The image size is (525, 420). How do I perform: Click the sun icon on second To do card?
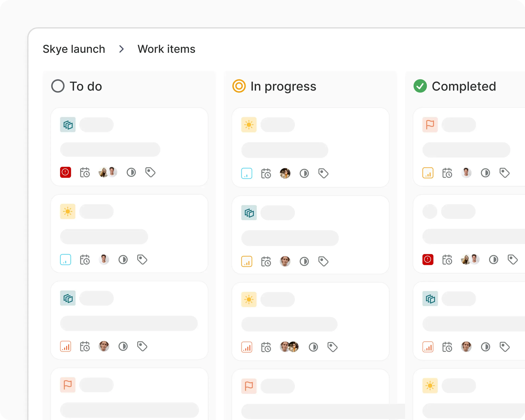coord(68,211)
